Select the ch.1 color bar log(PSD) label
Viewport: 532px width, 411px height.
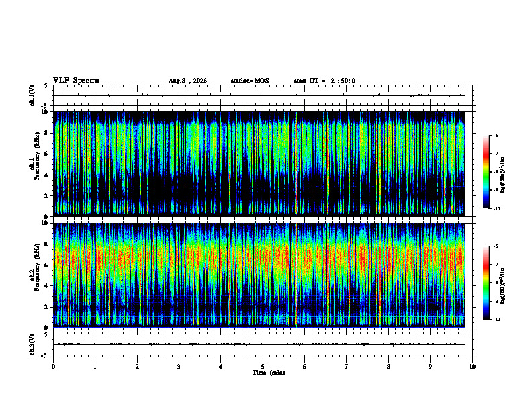point(503,175)
